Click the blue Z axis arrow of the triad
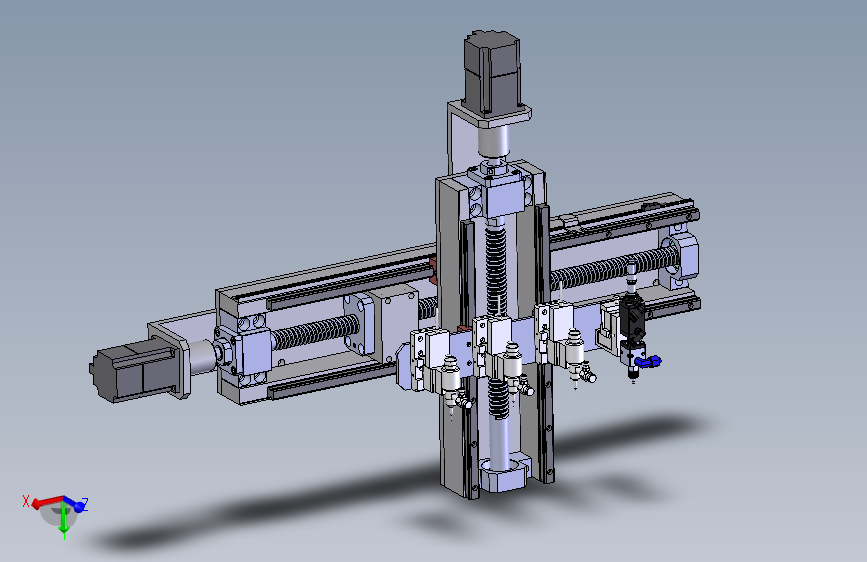The width and height of the screenshot is (867, 562). click(75, 504)
